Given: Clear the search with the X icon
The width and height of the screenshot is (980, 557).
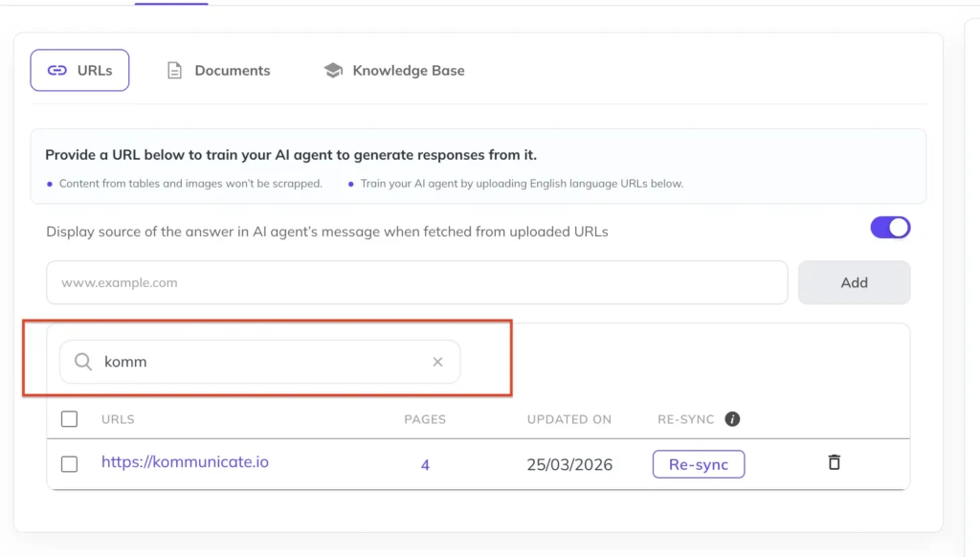Looking at the screenshot, I should [437, 362].
